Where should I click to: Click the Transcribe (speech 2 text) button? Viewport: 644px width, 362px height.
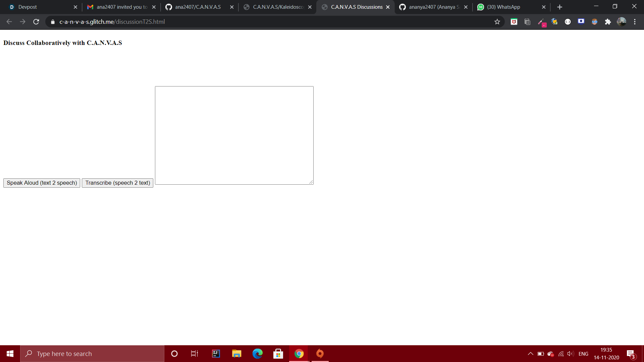(x=117, y=183)
